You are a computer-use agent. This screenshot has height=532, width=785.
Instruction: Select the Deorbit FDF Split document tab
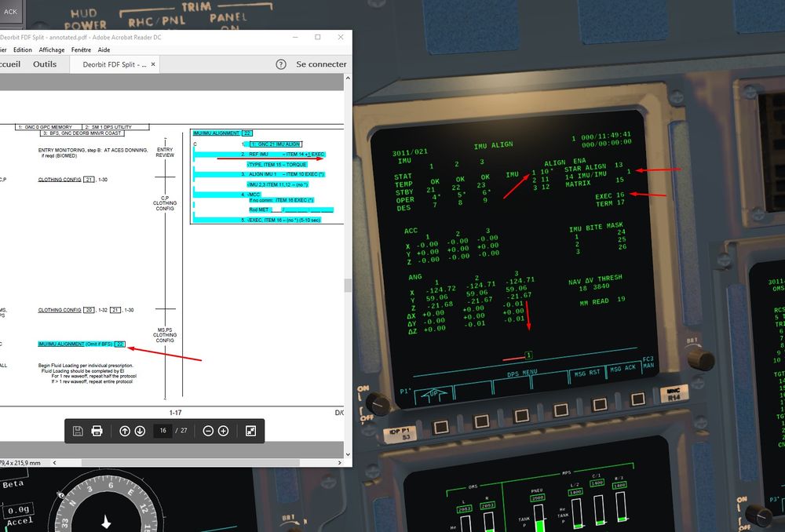tap(115, 64)
